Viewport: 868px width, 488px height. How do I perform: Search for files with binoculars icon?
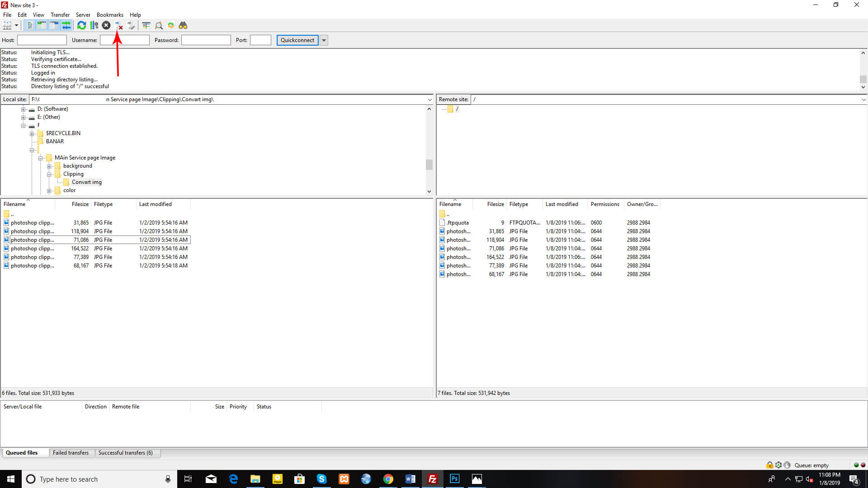coord(183,25)
